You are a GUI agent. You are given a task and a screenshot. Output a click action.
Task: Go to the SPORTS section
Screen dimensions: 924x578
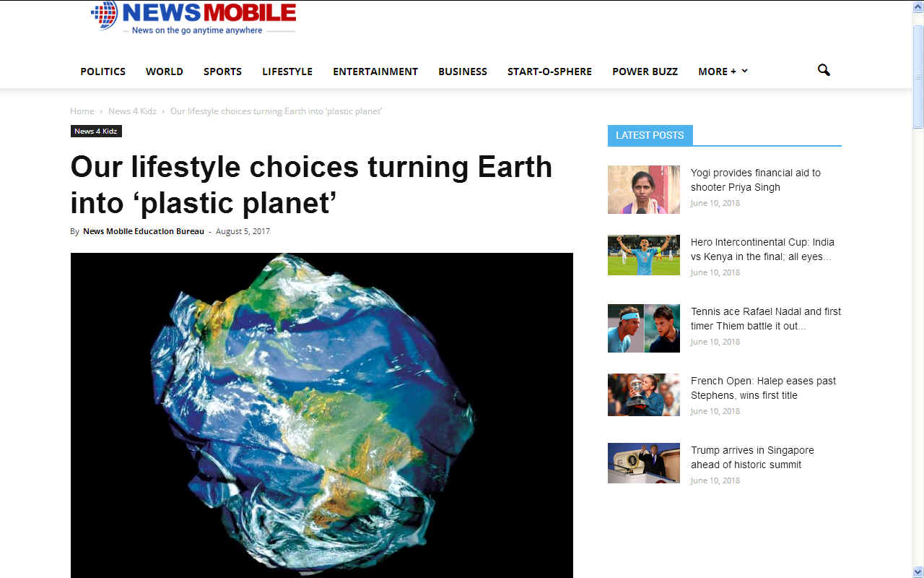point(222,71)
